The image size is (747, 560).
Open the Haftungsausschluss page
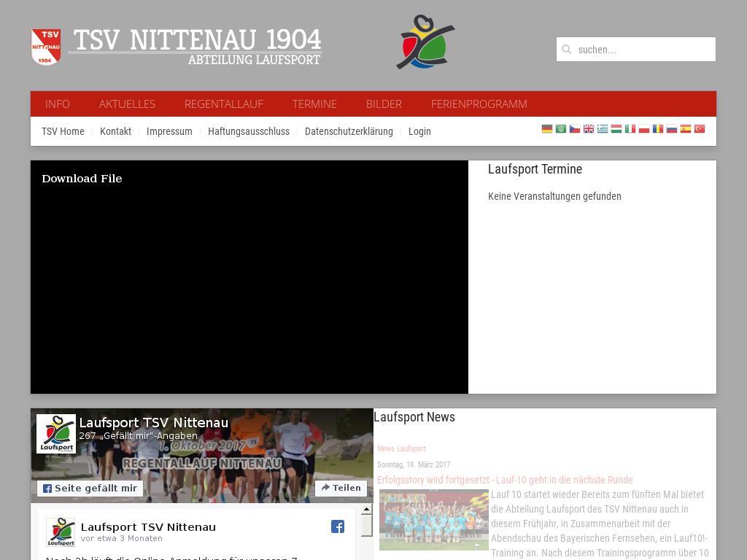point(249,131)
